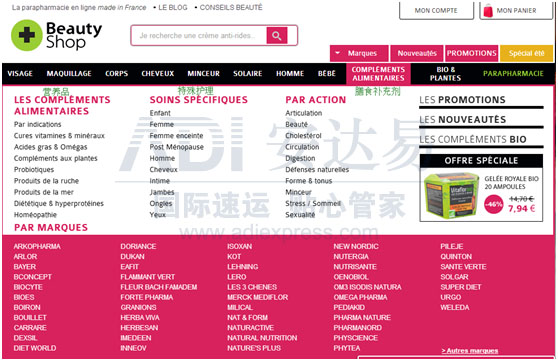558x361 pixels.
Task: Click inside the product search field
Action: coord(199,36)
